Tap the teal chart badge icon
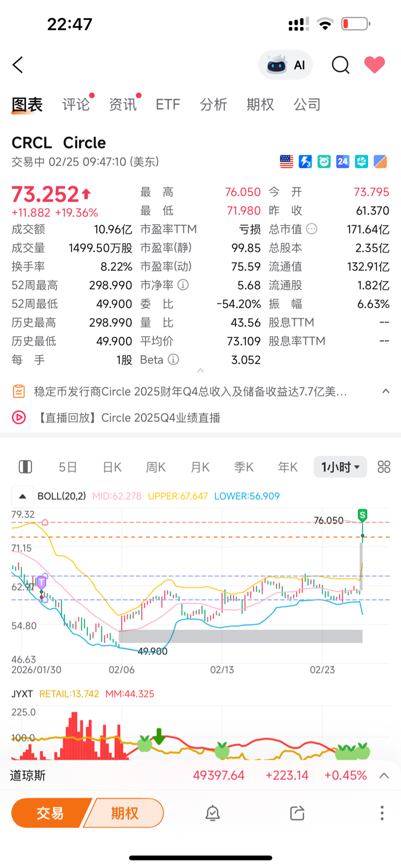Viewport: 401px width, 868px height. pos(324,162)
